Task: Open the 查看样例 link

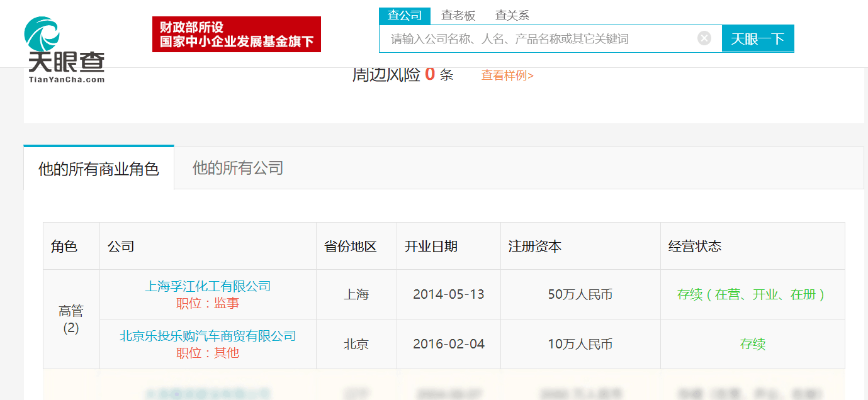Action: (x=507, y=75)
